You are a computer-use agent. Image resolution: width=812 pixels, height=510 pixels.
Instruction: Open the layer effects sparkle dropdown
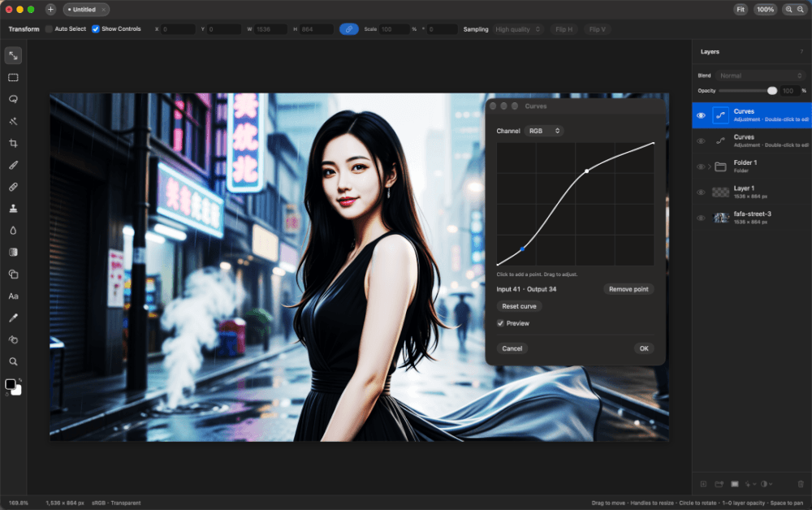point(749,484)
